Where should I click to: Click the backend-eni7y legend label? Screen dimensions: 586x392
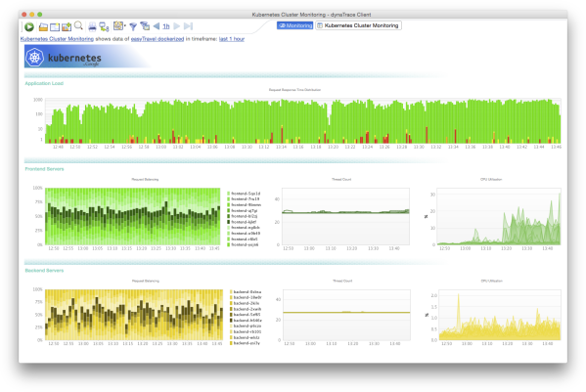(x=247, y=343)
